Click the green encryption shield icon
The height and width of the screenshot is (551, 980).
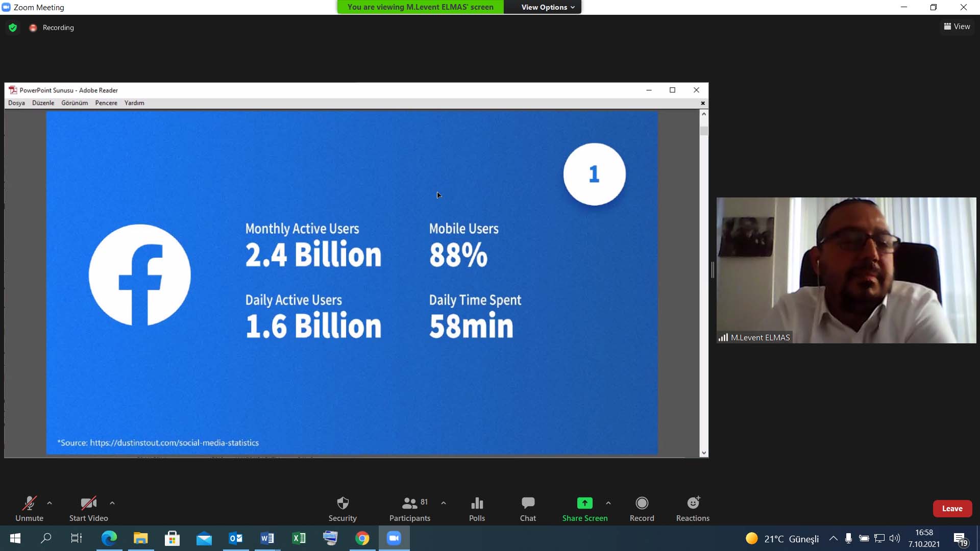click(x=13, y=28)
